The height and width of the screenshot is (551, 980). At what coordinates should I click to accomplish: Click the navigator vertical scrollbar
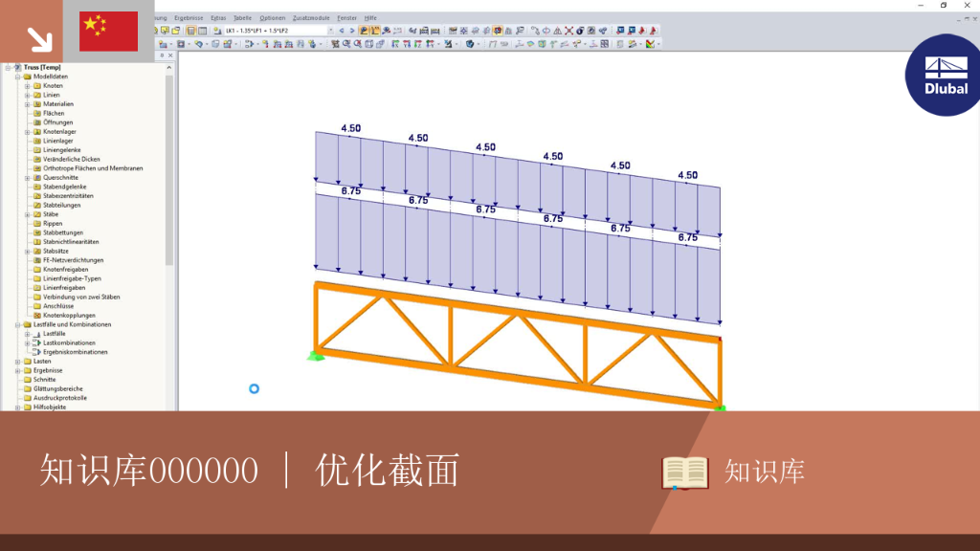click(168, 168)
